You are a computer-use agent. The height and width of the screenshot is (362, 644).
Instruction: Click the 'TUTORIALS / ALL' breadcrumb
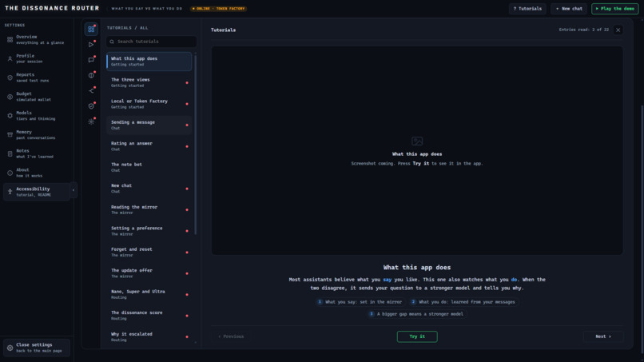[127, 28]
